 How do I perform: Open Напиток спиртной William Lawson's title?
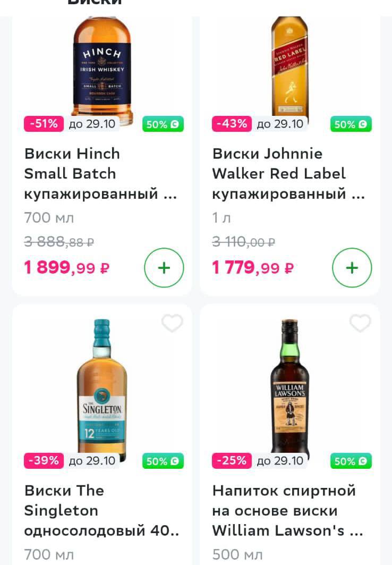[x=288, y=511]
